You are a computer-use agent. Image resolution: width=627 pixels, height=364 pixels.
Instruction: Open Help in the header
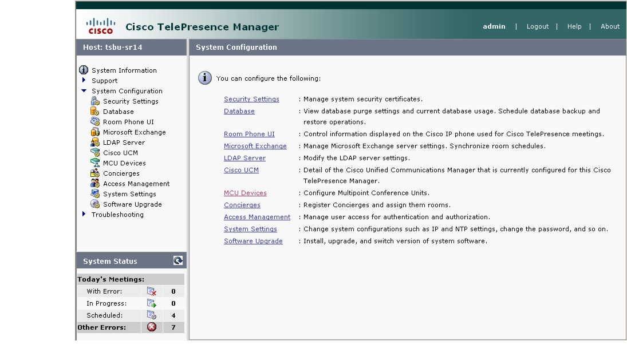(574, 26)
